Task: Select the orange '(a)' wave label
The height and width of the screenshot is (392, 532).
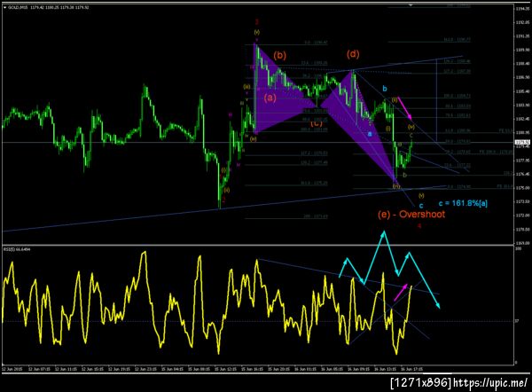Action: 270,98
